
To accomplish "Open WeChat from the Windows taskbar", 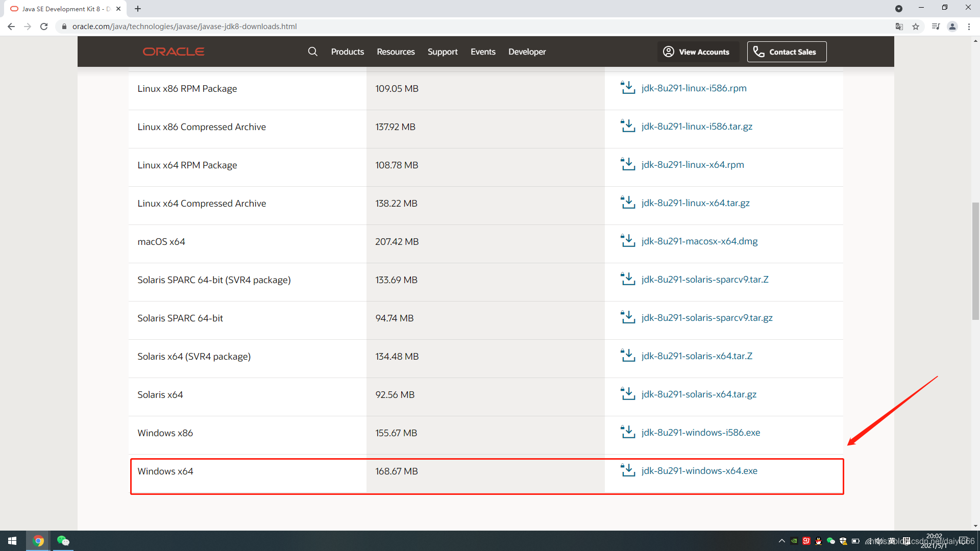I will (x=63, y=541).
